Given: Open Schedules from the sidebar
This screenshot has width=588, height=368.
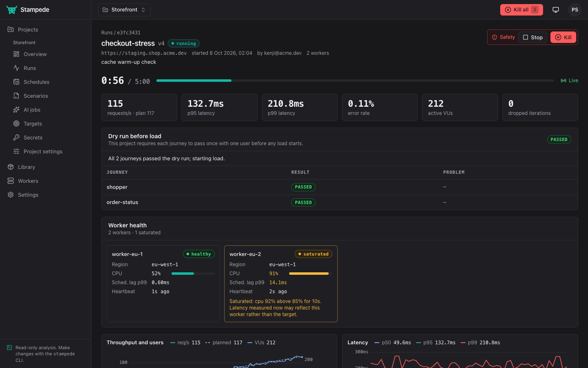Looking at the screenshot, I should click(45, 82).
